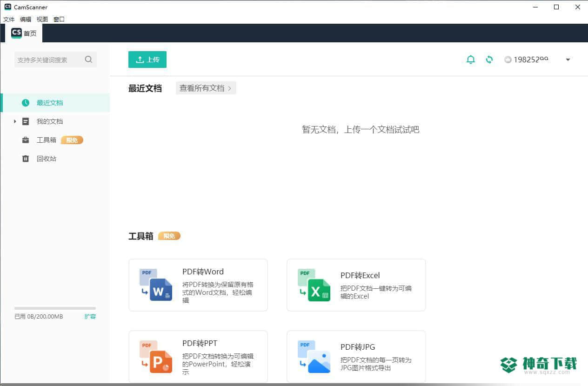This screenshot has height=386, width=588.
Task: Click 查看所有文档 link
Action: tap(206, 88)
